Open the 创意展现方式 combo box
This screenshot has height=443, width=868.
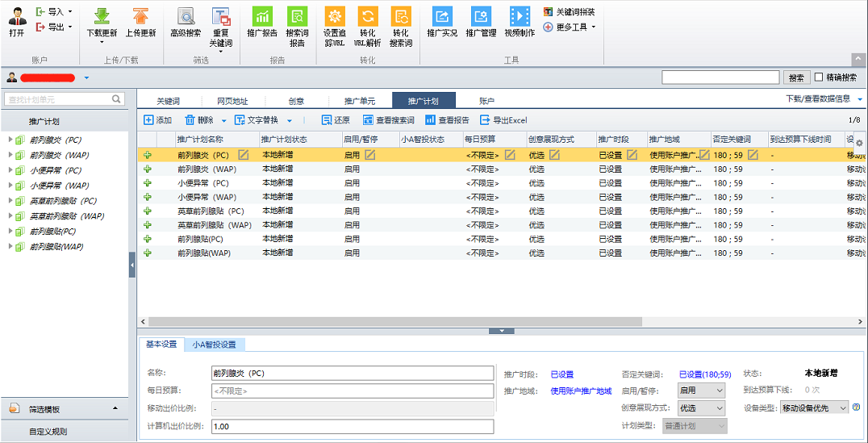pos(701,408)
